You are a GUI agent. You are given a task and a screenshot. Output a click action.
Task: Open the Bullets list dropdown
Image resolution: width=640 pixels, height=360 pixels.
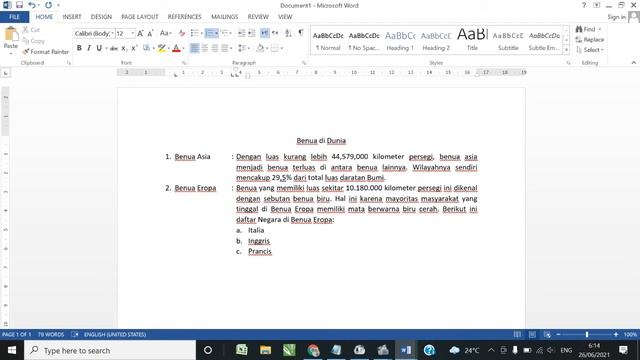pos(202,33)
